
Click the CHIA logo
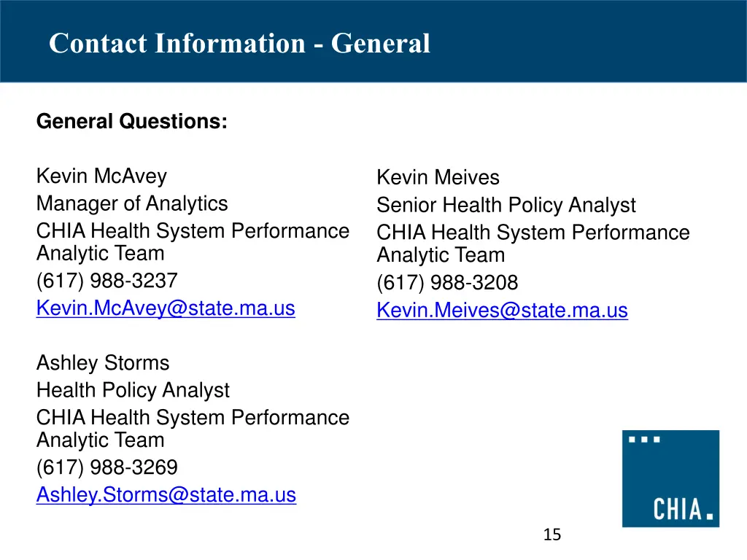pos(671,478)
